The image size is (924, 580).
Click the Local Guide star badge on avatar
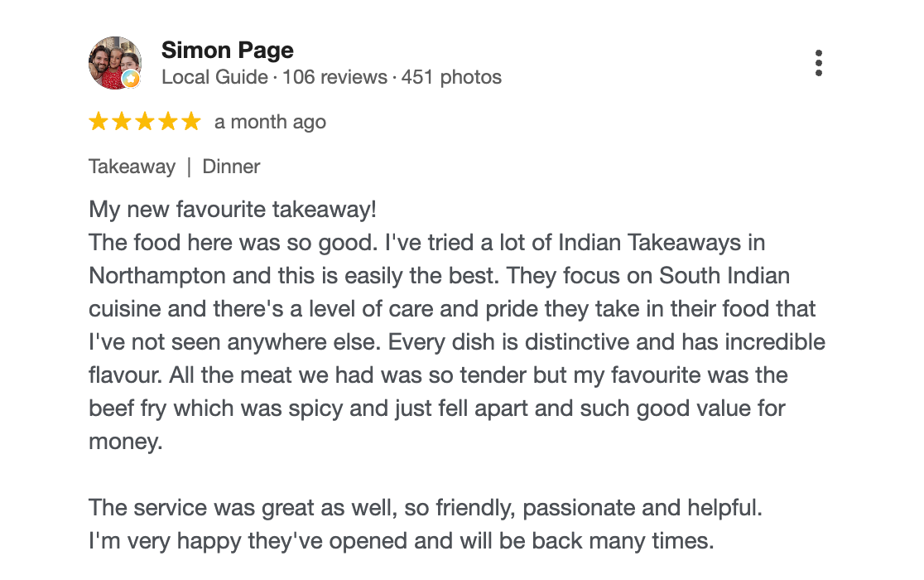pos(132,79)
